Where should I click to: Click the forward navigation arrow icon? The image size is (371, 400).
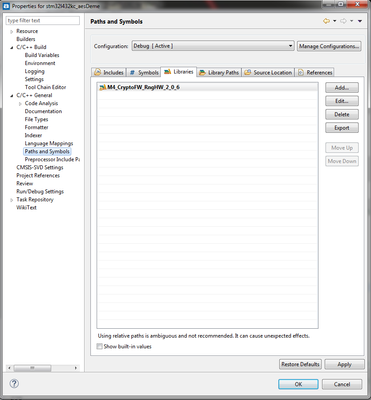pos(343,21)
